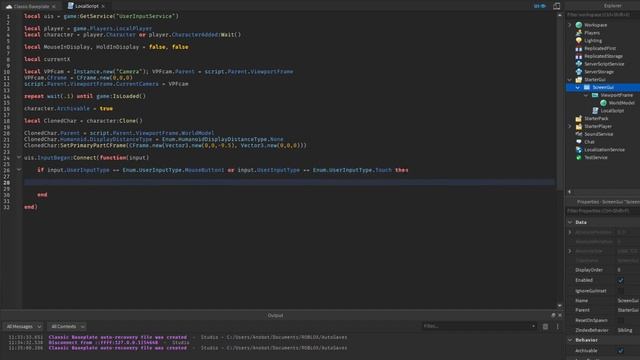Click the StarterPlayer icon
This screenshot has height=360, width=640.
tap(578, 126)
